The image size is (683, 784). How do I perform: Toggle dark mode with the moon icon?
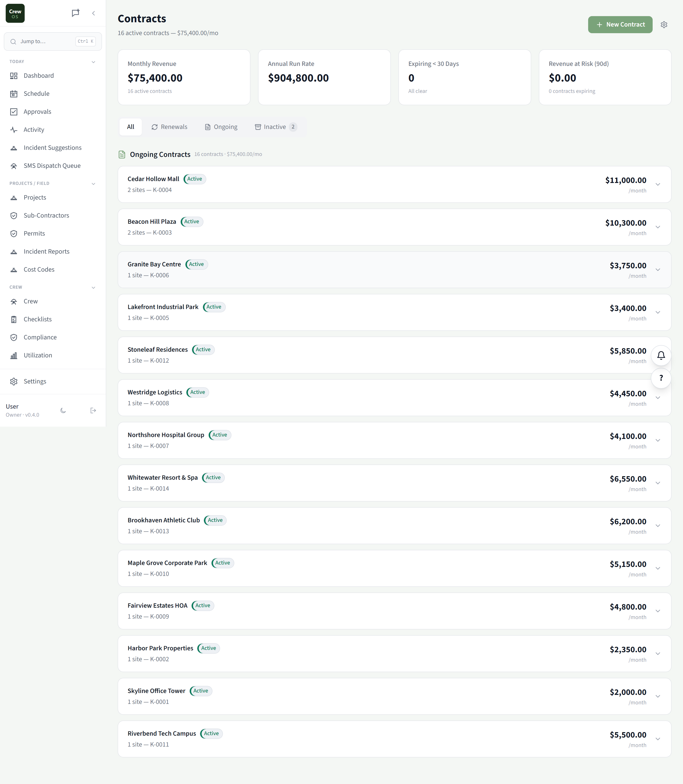(63, 410)
